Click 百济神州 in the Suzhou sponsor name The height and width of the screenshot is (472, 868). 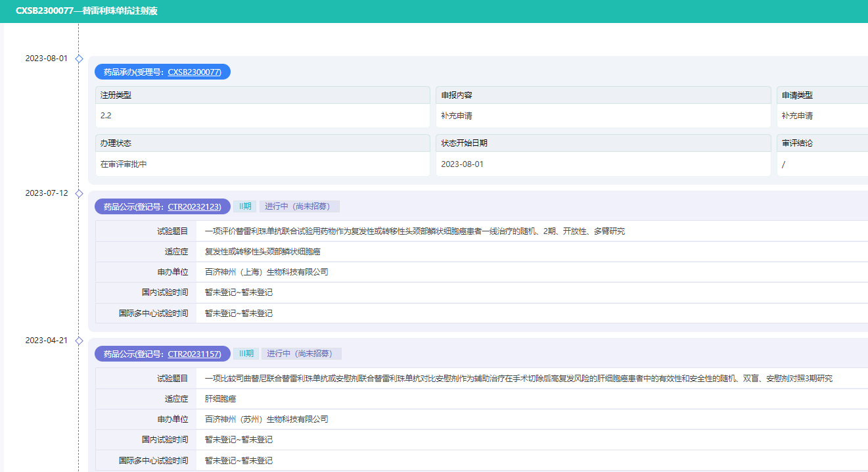pyautogui.click(x=220, y=419)
